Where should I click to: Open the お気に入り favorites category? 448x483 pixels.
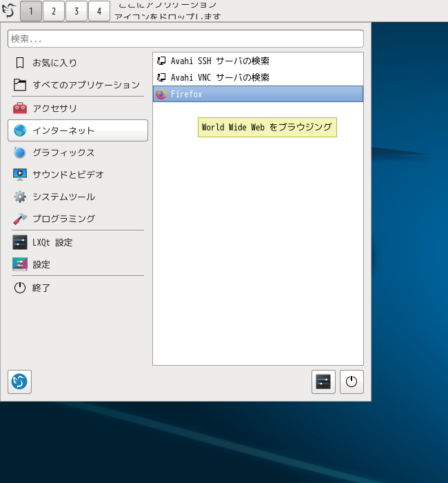point(77,63)
